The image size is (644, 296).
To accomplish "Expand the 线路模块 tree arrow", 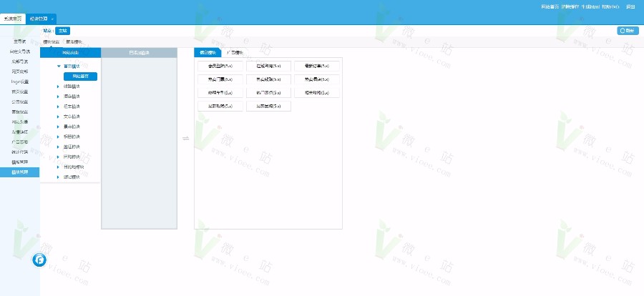I will point(59,87).
